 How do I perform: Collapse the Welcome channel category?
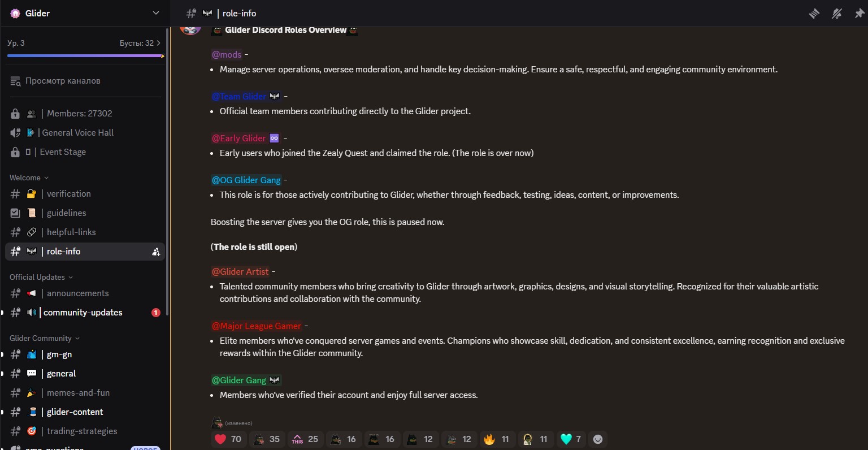(29, 178)
